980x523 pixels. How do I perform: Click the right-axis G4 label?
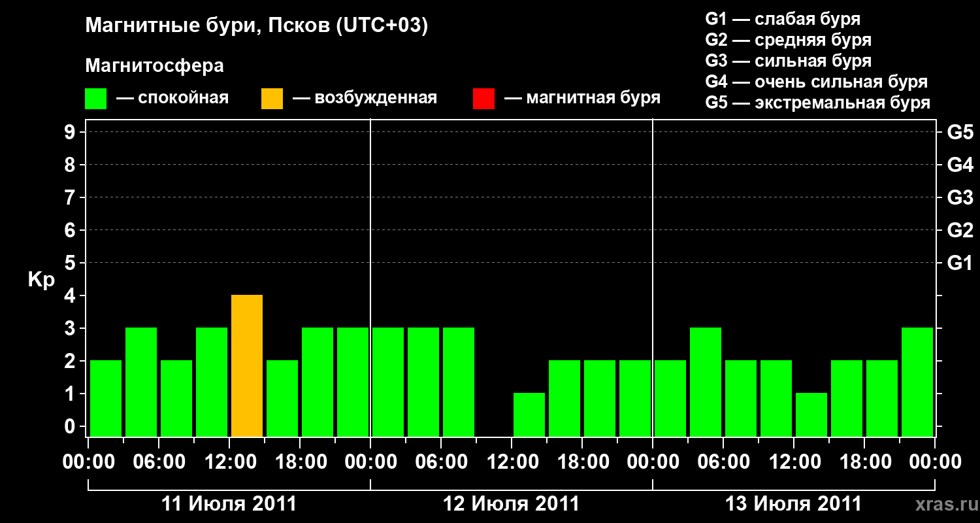(x=960, y=165)
